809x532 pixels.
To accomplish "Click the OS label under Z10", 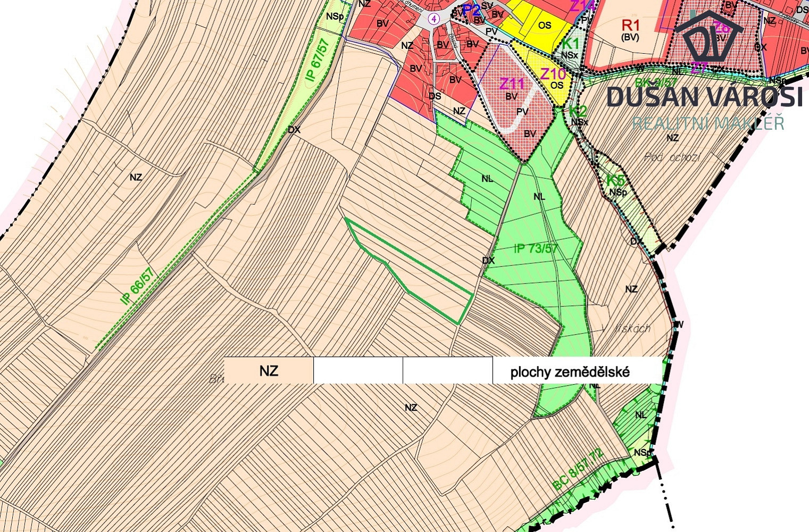I will coord(557,85).
